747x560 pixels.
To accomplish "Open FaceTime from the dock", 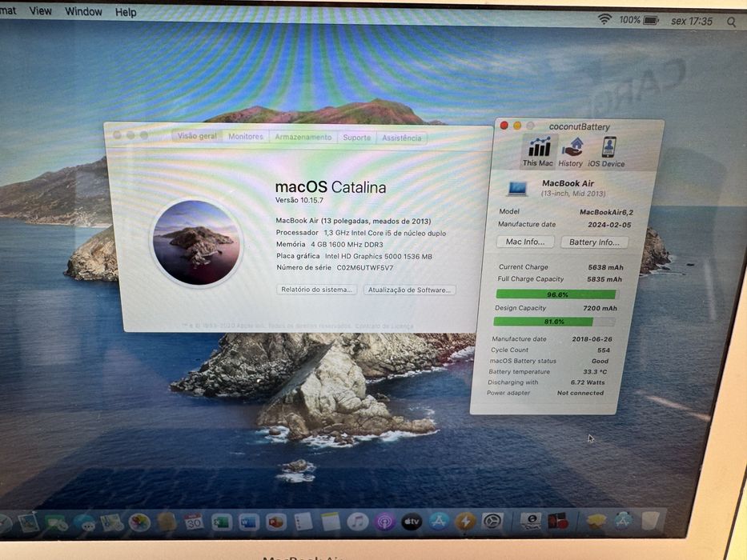I will 56,523.
